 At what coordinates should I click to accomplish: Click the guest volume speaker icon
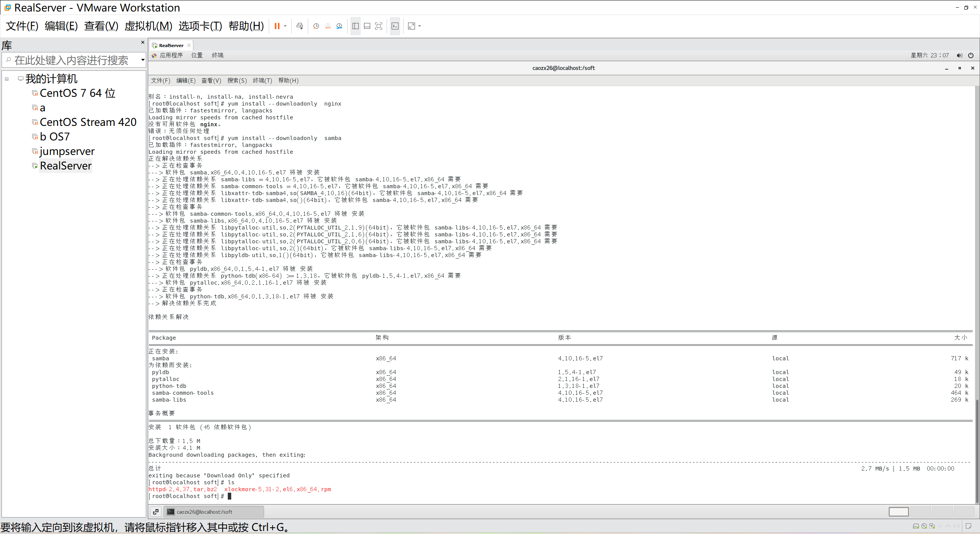point(959,55)
